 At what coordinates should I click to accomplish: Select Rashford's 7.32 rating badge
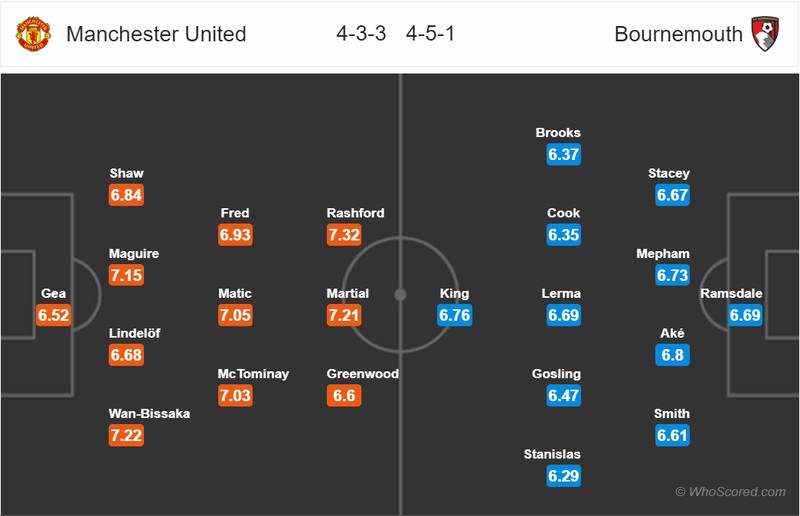pyautogui.click(x=344, y=235)
